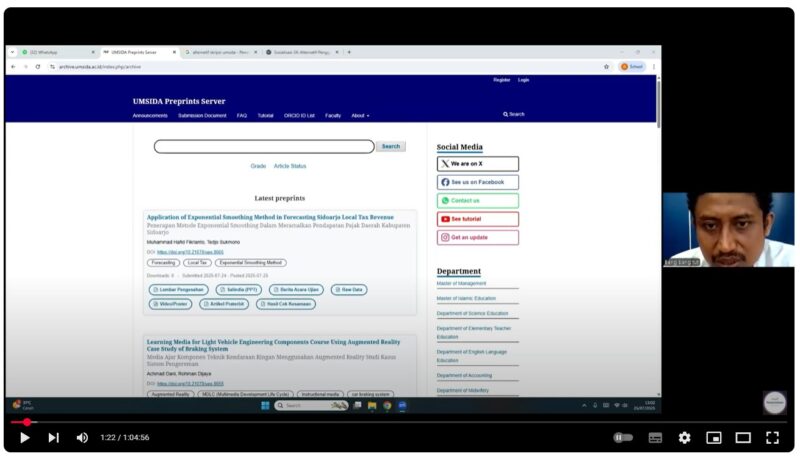This screenshot has height=456, width=800.
Task: Open the Video/Poster file button
Action: 170,304
